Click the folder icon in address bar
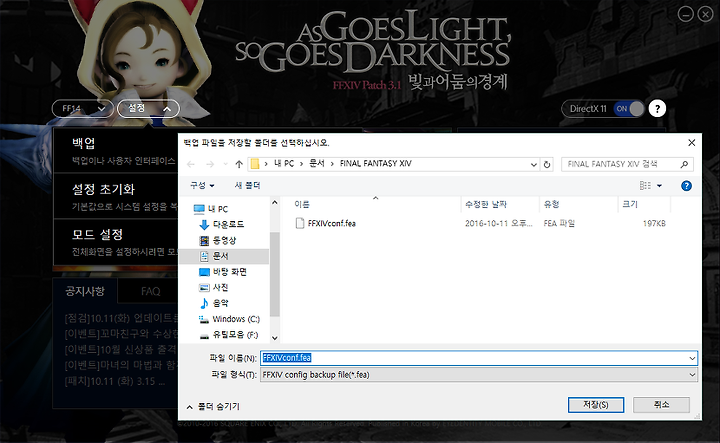 (x=255, y=164)
